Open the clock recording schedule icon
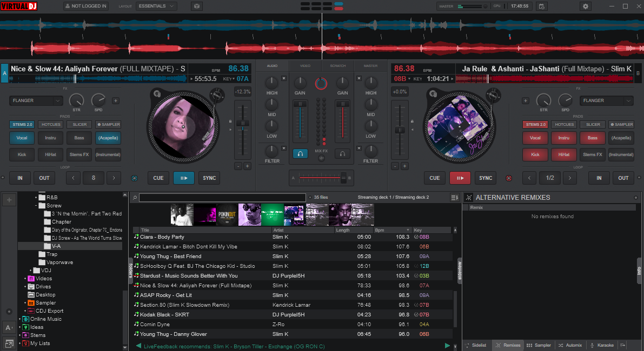The image size is (644, 351). pyautogui.click(x=542, y=6)
